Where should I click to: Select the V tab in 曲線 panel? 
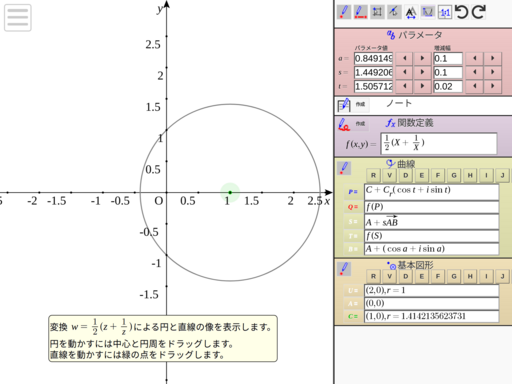389,175
